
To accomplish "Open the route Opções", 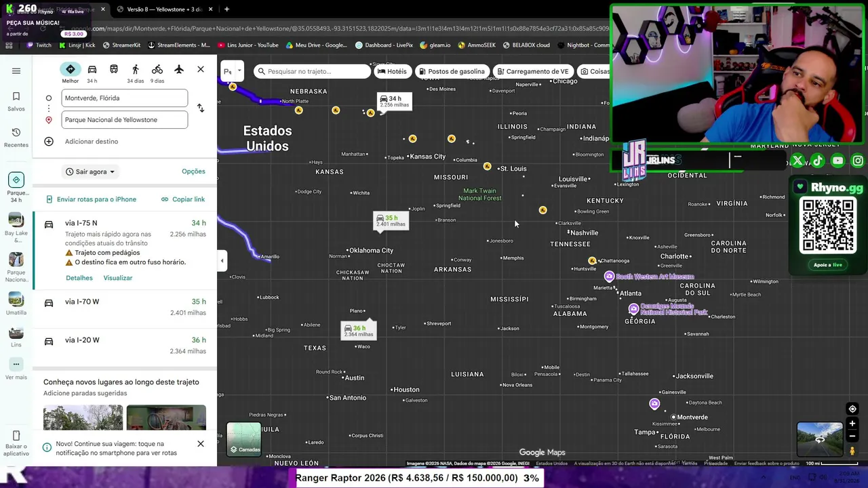I will pos(193,171).
